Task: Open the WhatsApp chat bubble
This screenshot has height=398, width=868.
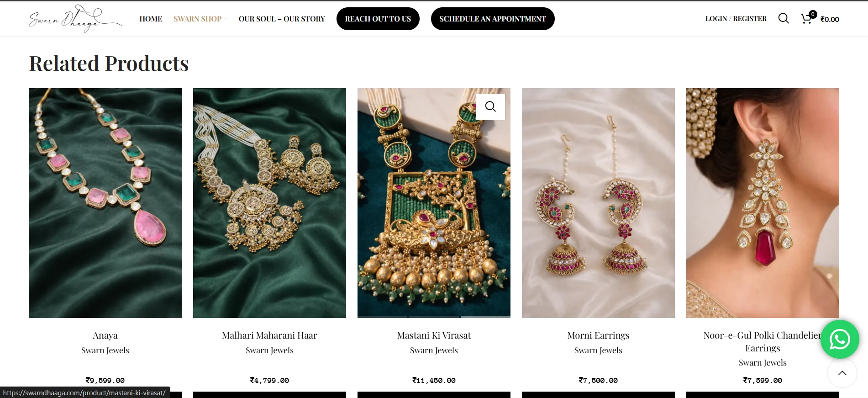Action: (840, 339)
